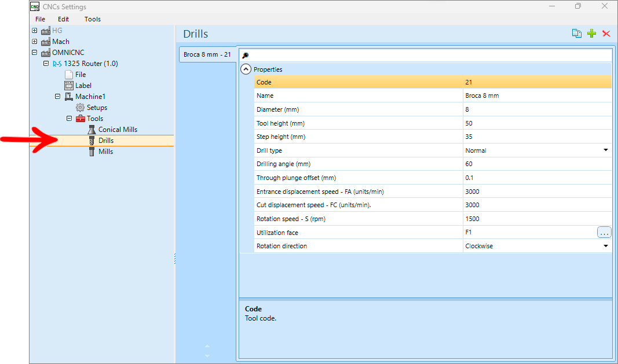Click the search key icon in the filter box
The image size is (618, 364).
coord(245,56)
